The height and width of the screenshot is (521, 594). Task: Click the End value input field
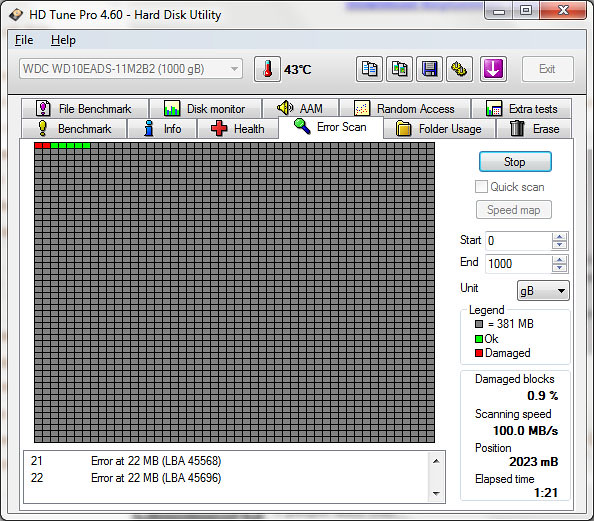click(519, 263)
